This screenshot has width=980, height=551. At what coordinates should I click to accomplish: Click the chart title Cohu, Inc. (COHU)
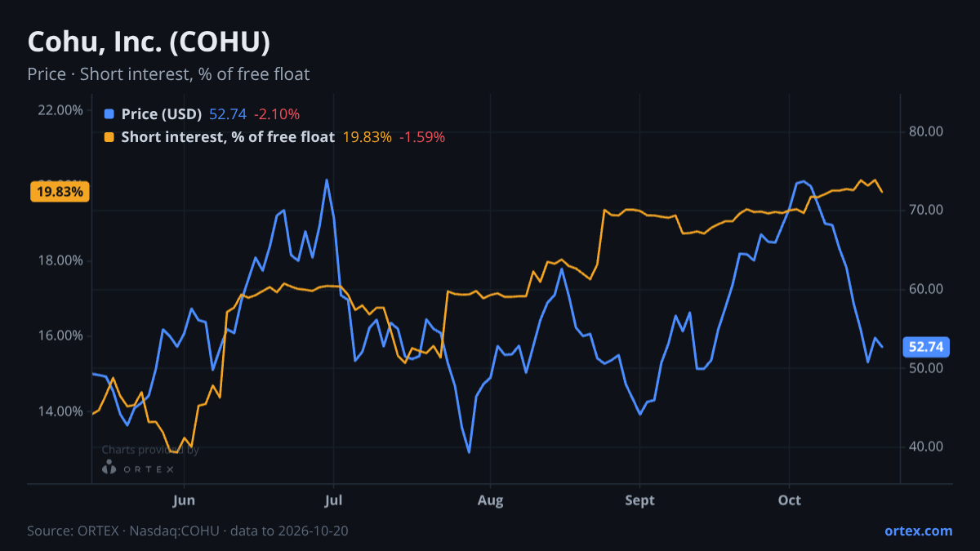point(149,42)
